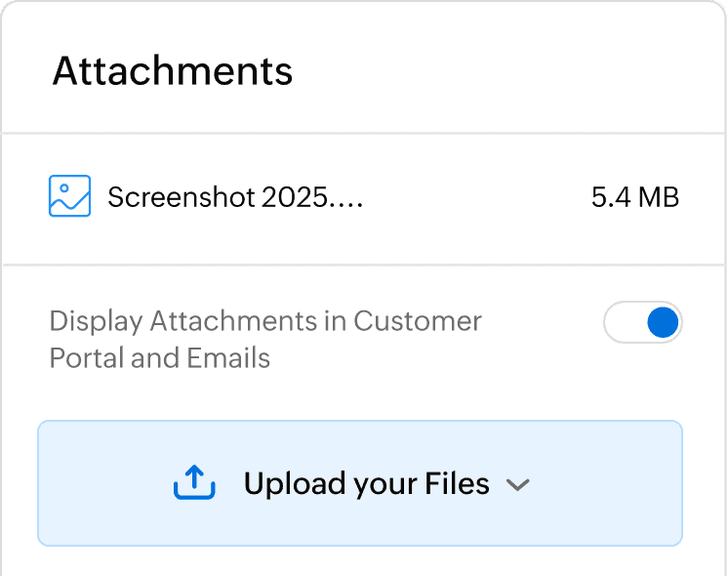Click the image file icon beside Screenshot 2025
Viewport: 728px width, 576px height.
[69, 196]
